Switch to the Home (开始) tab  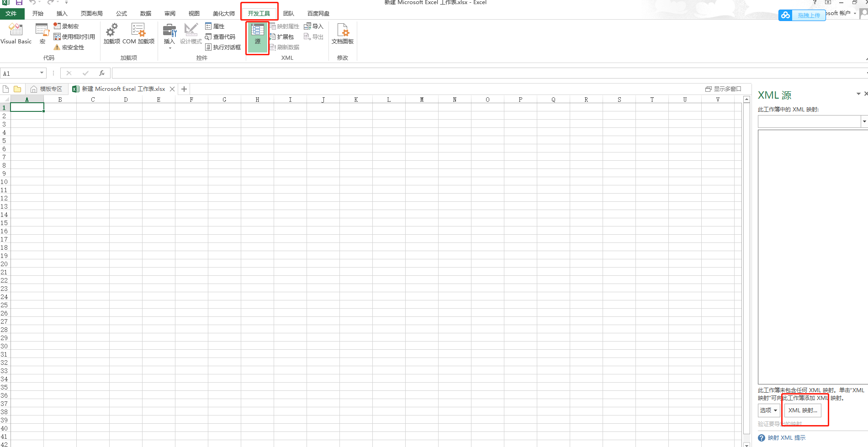[x=38, y=14]
